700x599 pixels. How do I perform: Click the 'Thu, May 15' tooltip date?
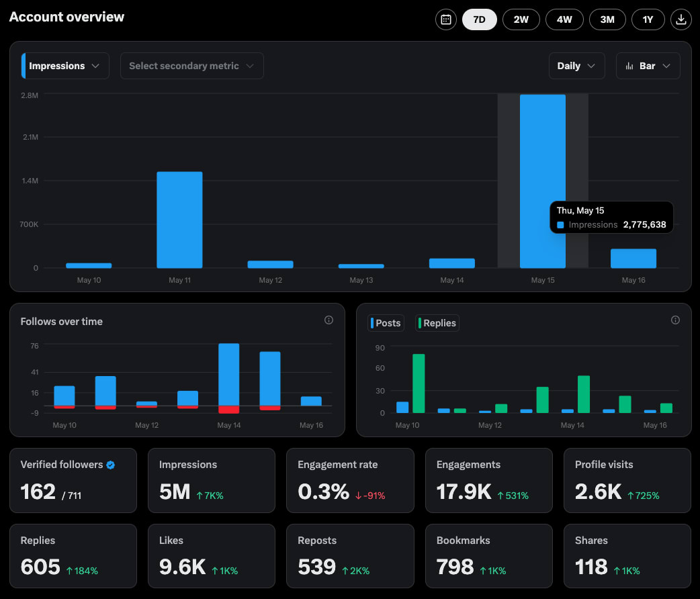coord(580,210)
